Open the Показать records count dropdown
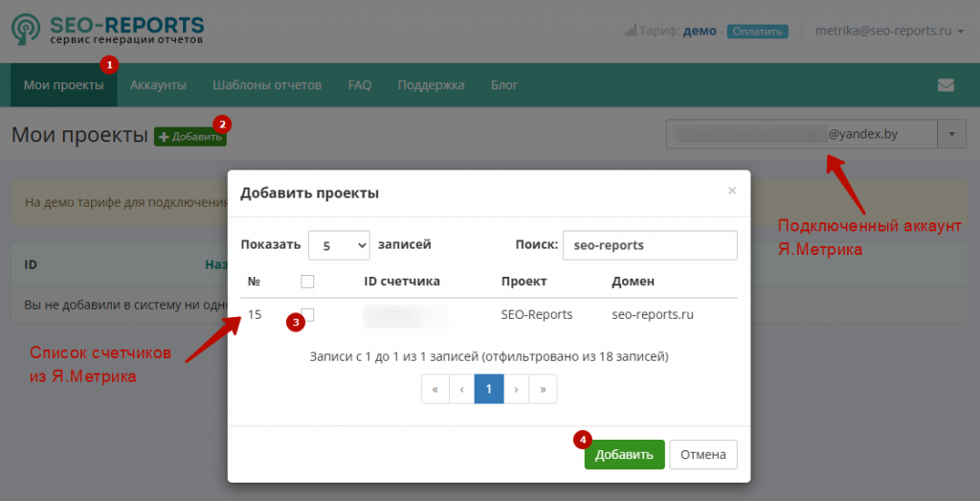The image size is (980, 501). pos(339,246)
